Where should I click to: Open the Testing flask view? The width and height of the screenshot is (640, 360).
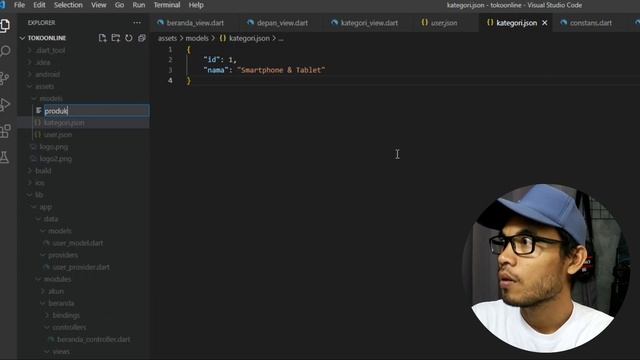click(x=5, y=157)
